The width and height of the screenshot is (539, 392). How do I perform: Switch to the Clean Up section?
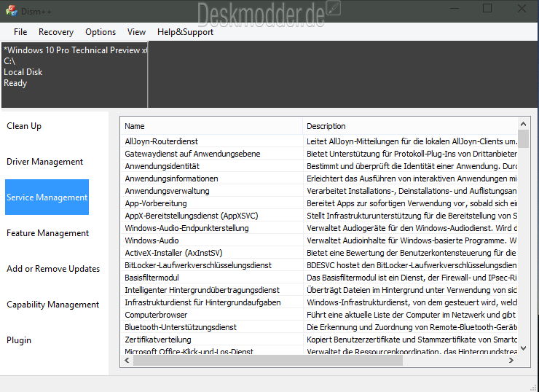pos(24,126)
